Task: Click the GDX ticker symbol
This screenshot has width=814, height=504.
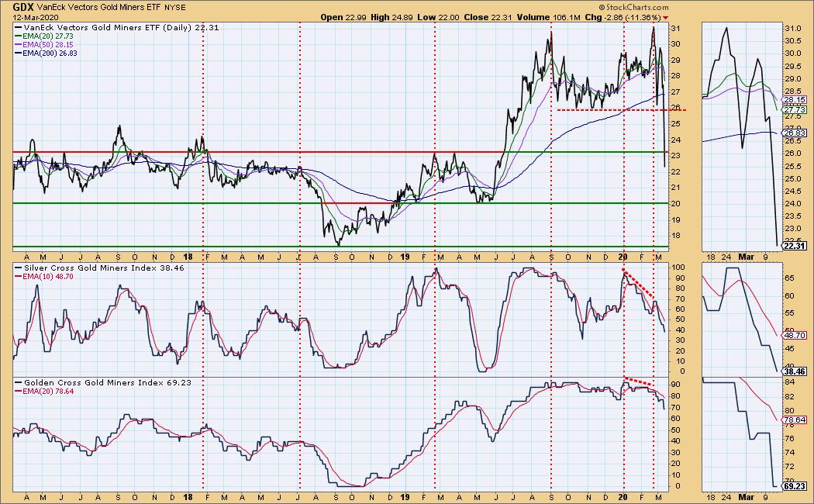Action: click(x=23, y=7)
